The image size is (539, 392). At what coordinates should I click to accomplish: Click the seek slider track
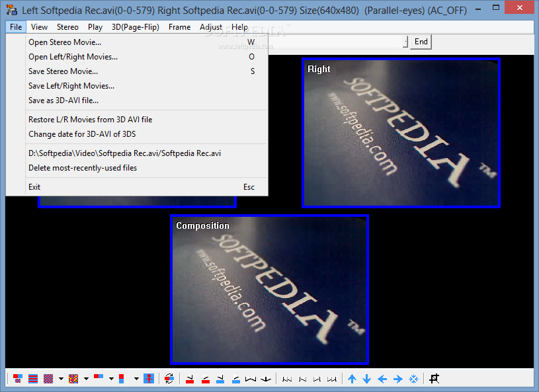(335, 42)
